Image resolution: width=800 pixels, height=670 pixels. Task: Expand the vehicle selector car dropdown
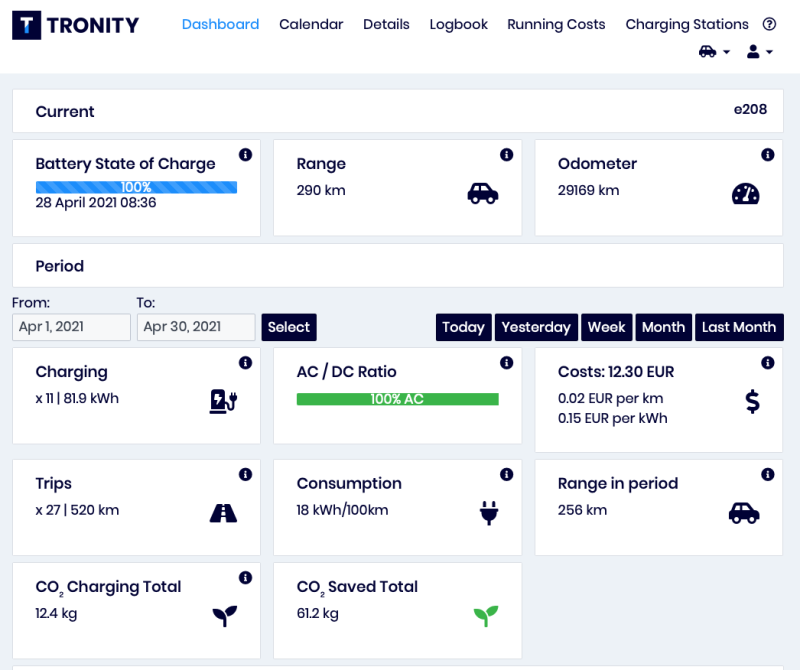tap(713, 52)
